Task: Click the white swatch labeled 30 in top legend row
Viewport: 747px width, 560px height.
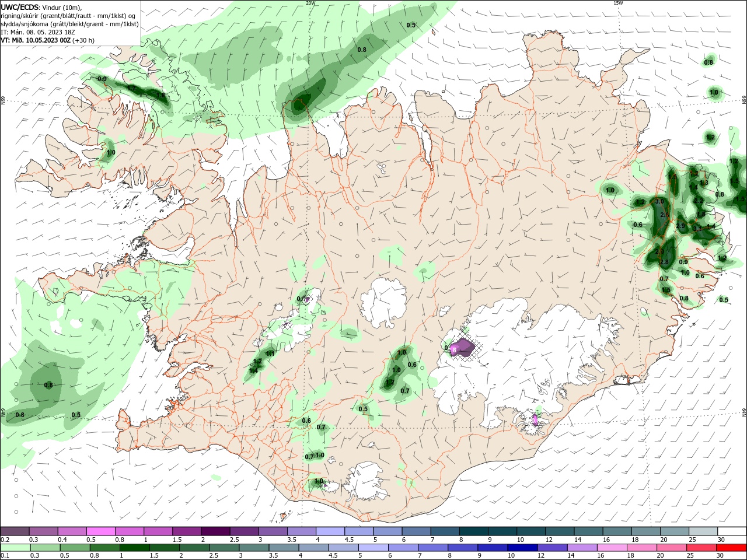Action: [x=732, y=531]
